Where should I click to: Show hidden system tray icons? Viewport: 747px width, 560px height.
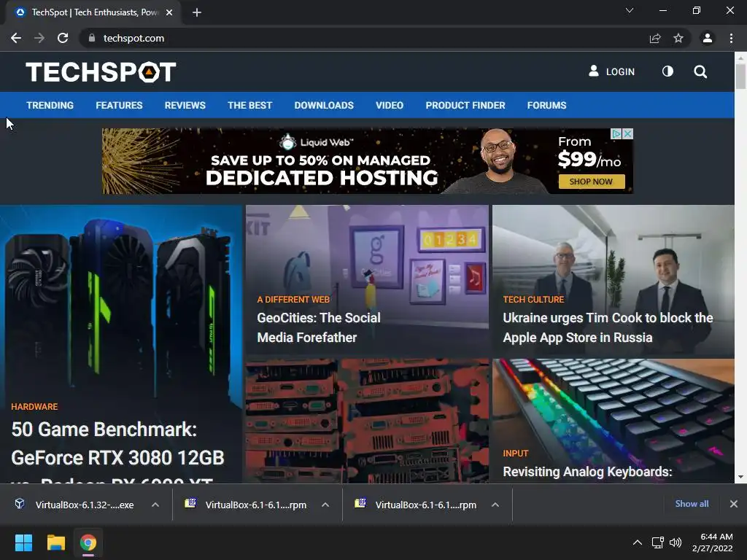(x=637, y=542)
